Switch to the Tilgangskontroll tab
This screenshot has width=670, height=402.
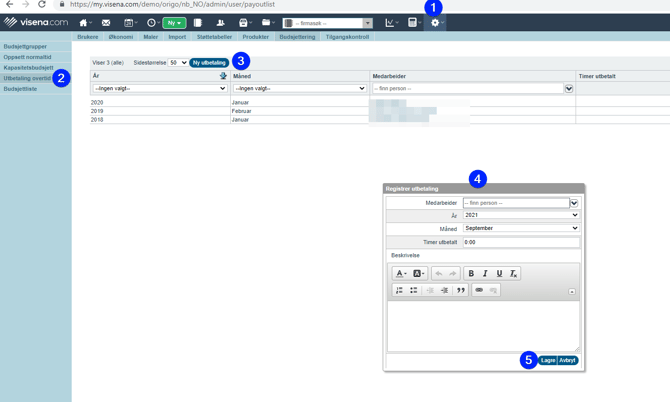[347, 37]
